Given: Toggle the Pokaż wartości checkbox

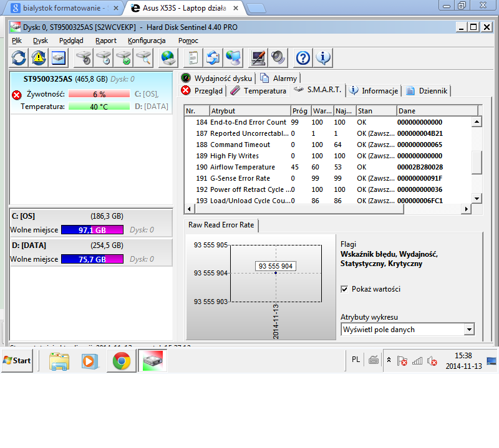Looking at the screenshot, I should coord(344,289).
